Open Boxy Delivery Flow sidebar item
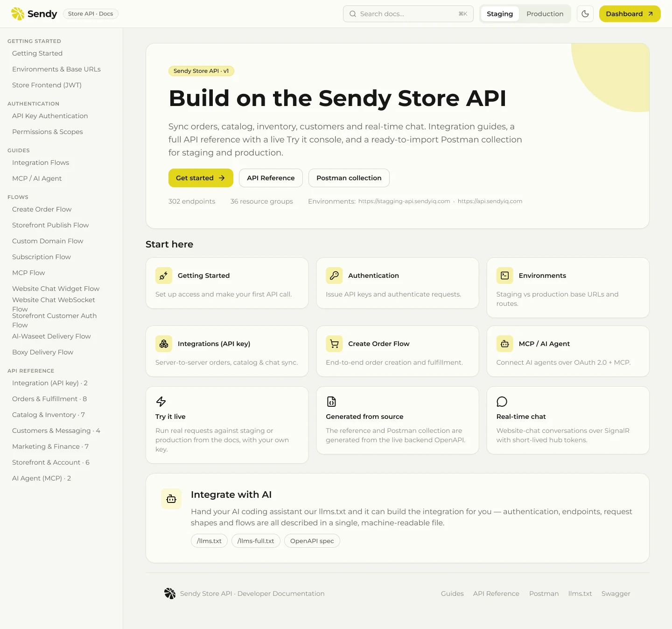 coord(42,352)
